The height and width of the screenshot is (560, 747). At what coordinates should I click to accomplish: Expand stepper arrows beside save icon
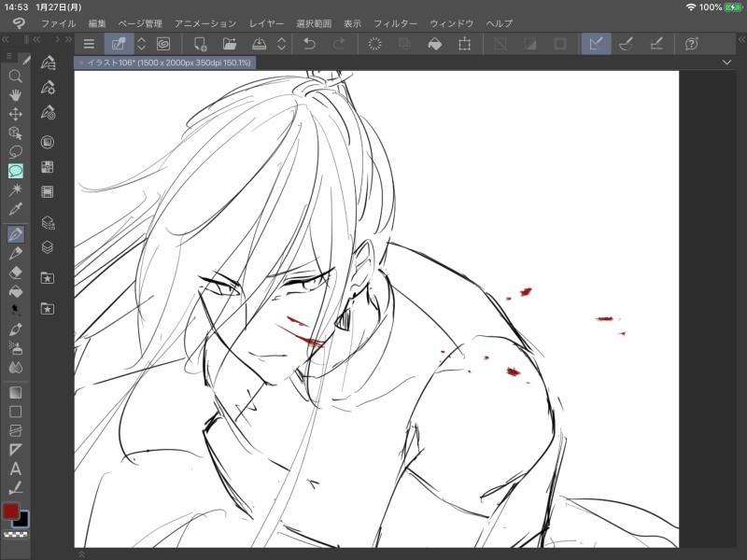click(282, 44)
